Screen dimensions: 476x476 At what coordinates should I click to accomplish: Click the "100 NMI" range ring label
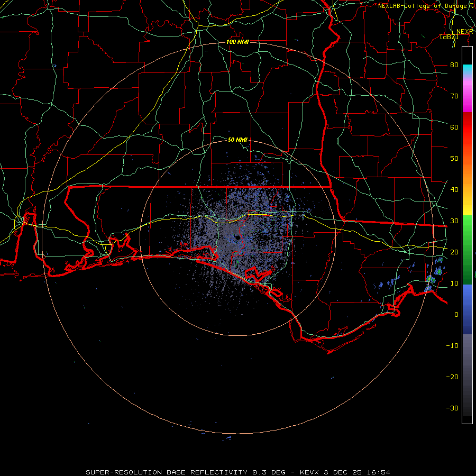237,42
